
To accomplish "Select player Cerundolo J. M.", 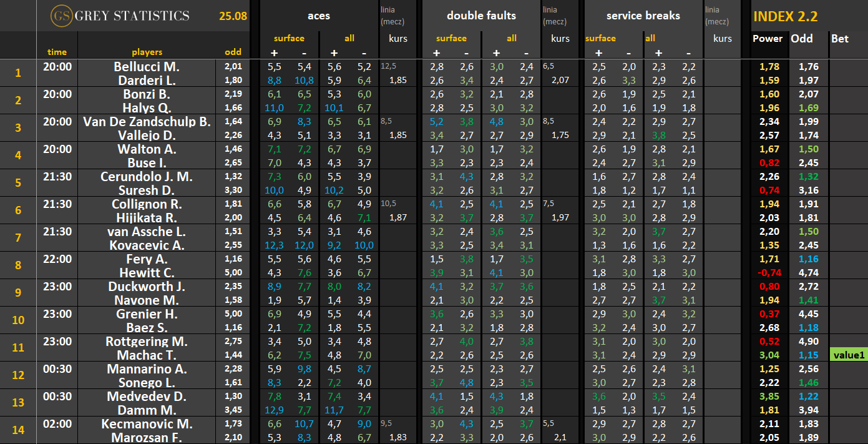I will [147, 176].
